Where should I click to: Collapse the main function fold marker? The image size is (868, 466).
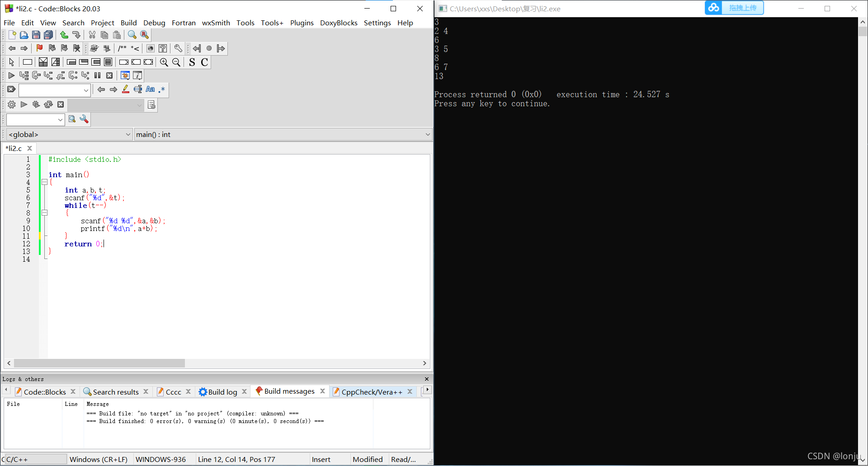click(x=44, y=182)
